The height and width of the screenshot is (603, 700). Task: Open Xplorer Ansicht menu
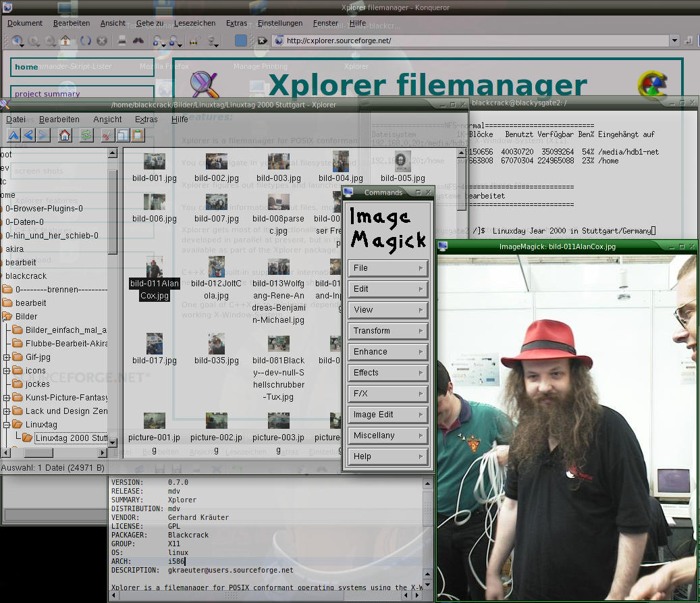107,120
